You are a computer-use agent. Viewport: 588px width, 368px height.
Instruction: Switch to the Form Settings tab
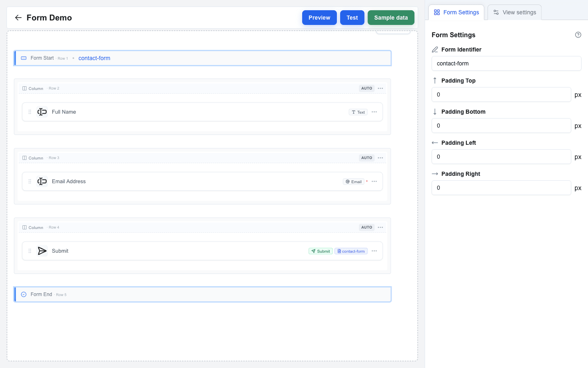pyautogui.click(x=456, y=12)
